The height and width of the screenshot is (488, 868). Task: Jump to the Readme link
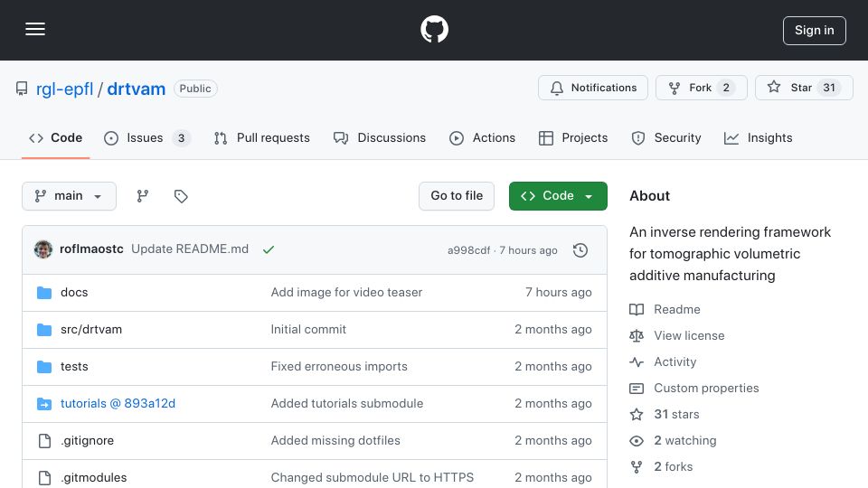(665, 309)
